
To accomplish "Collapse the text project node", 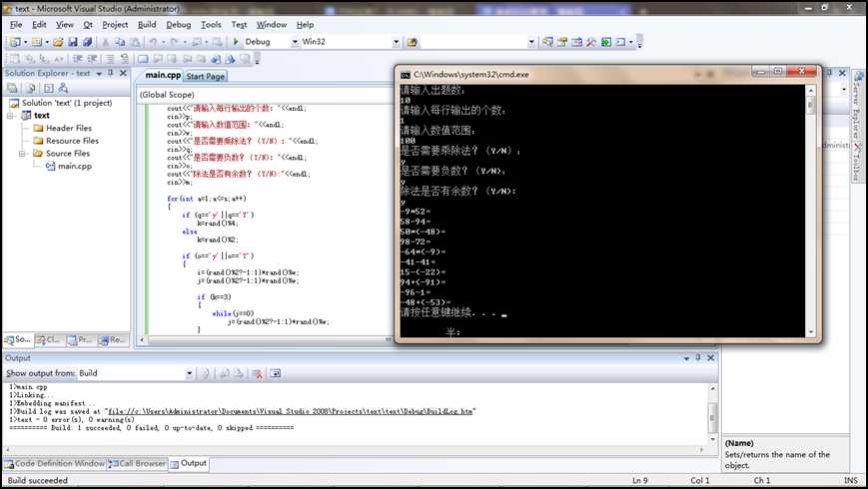I will (x=11, y=116).
